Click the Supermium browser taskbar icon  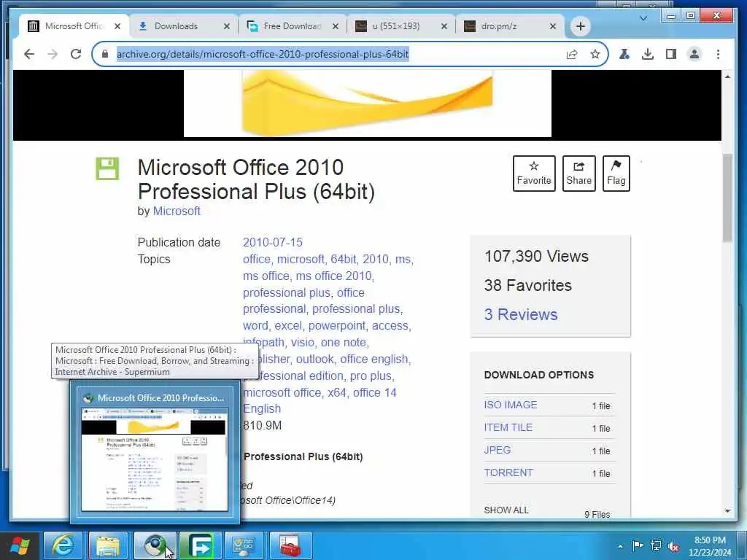click(x=155, y=545)
